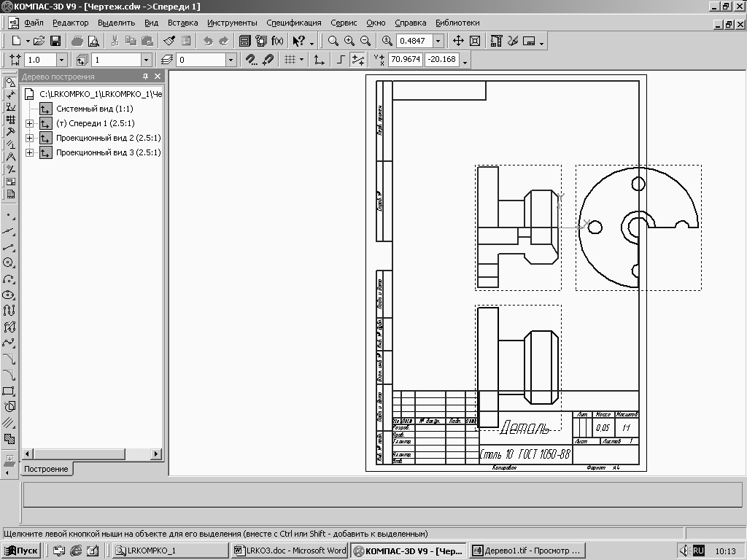
Task: Click the X coordinate field 70.9674
Action: [406, 60]
